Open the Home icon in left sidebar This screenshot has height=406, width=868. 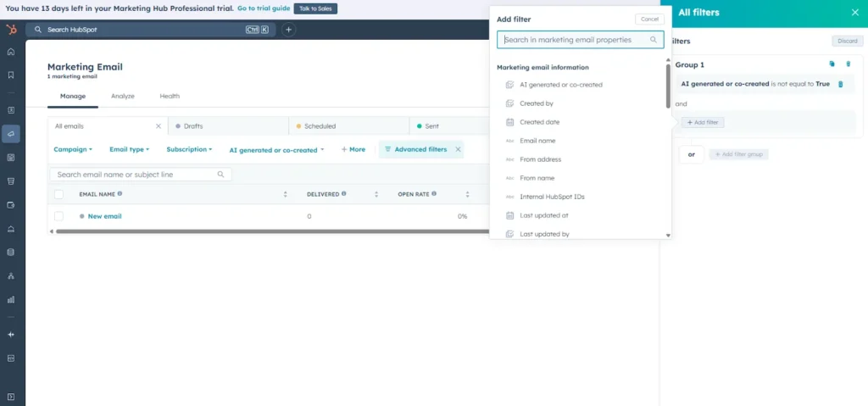(11, 52)
